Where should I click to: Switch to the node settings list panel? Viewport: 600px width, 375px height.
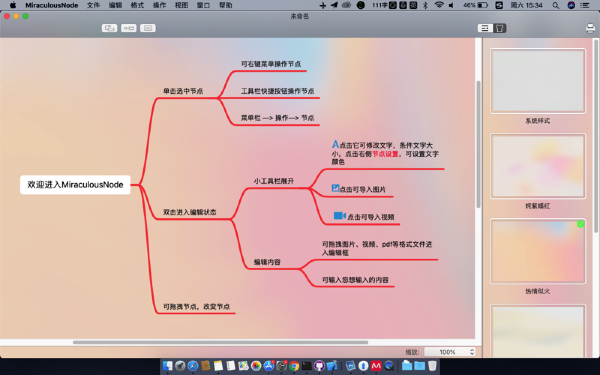[485, 28]
